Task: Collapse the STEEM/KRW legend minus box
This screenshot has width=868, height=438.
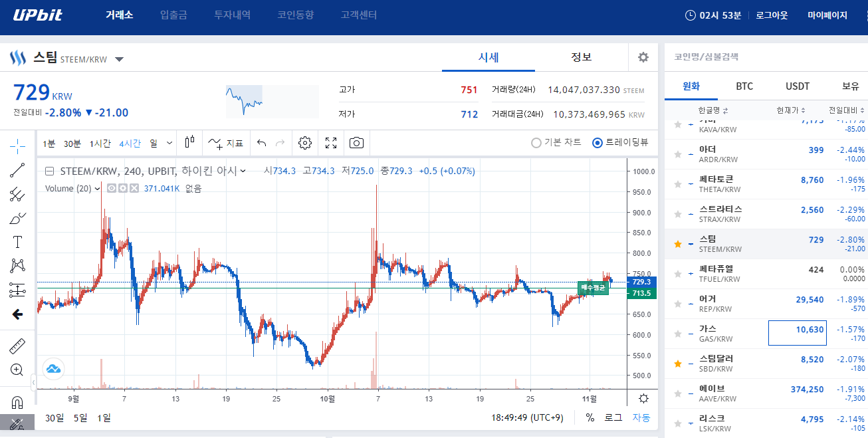Action: 49,171
